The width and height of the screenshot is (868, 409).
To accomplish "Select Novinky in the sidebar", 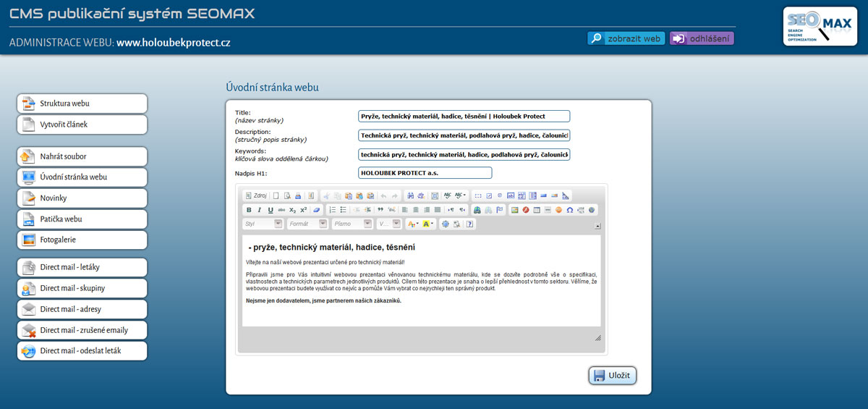I will [82, 198].
